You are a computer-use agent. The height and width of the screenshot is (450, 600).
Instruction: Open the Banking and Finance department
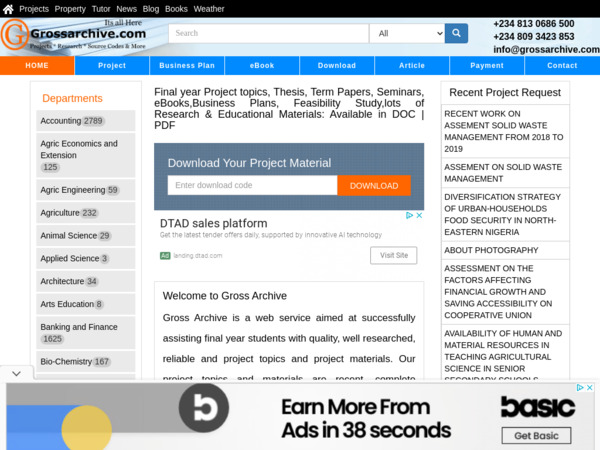click(x=86, y=333)
